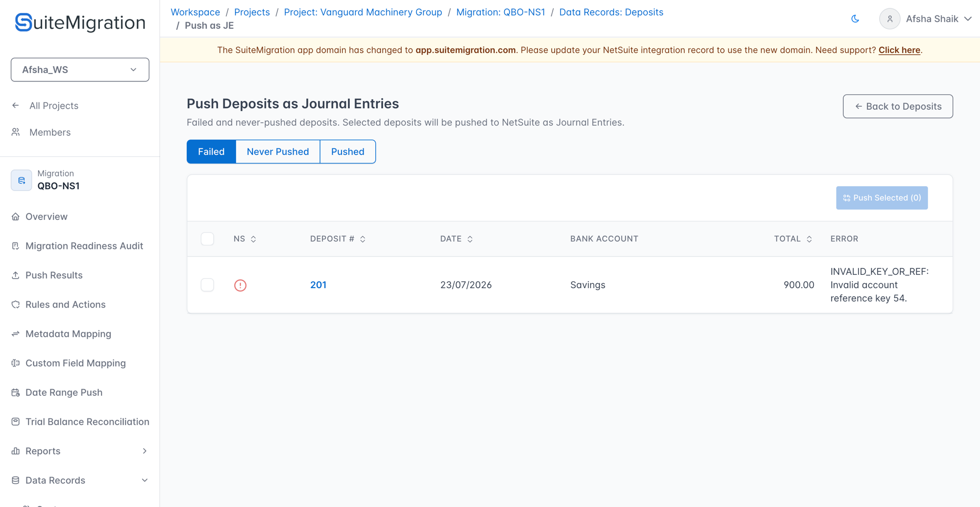Click the INVALID_KEY_OR_REF error message
Image resolution: width=980 pixels, height=507 pixels.
(x=880, y=285)
